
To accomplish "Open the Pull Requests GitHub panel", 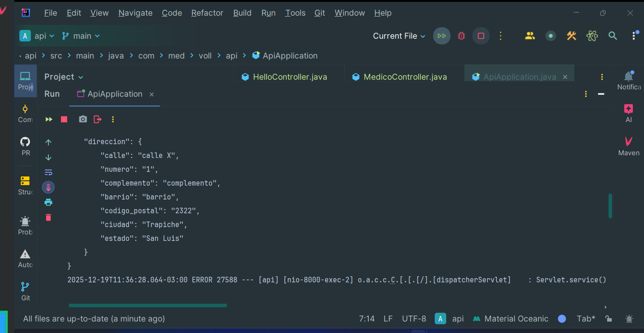I will (x=25, y=146).
